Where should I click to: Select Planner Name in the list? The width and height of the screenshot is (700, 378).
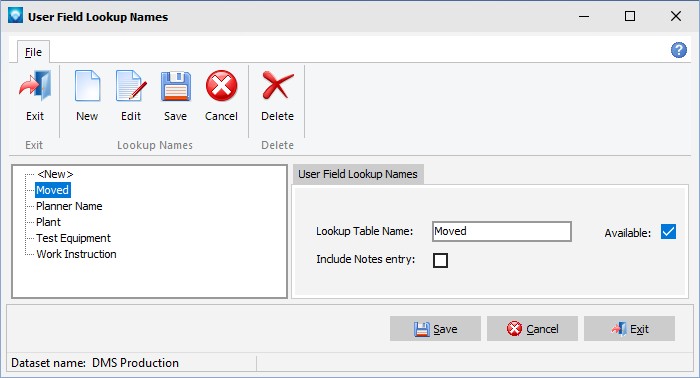(x=69, y=206)
